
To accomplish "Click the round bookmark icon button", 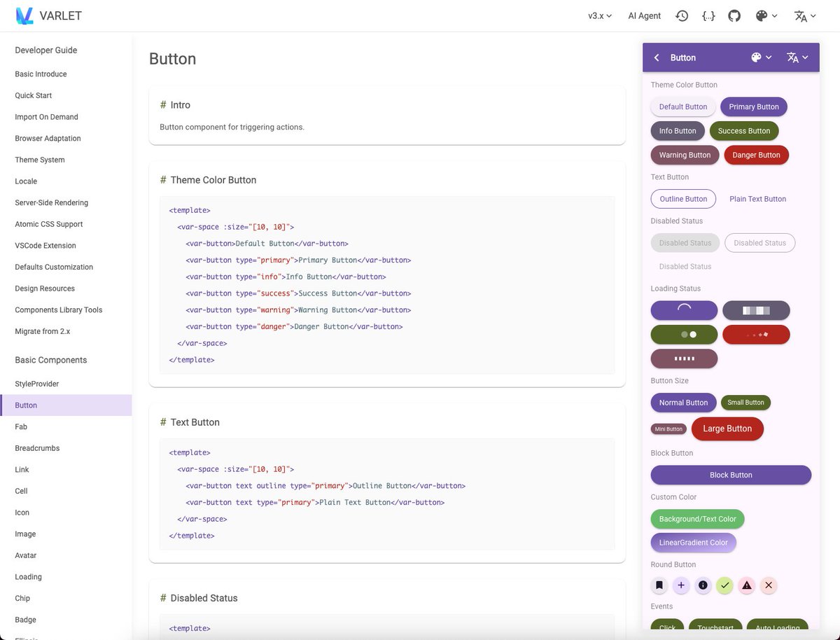I will point(659,585).
